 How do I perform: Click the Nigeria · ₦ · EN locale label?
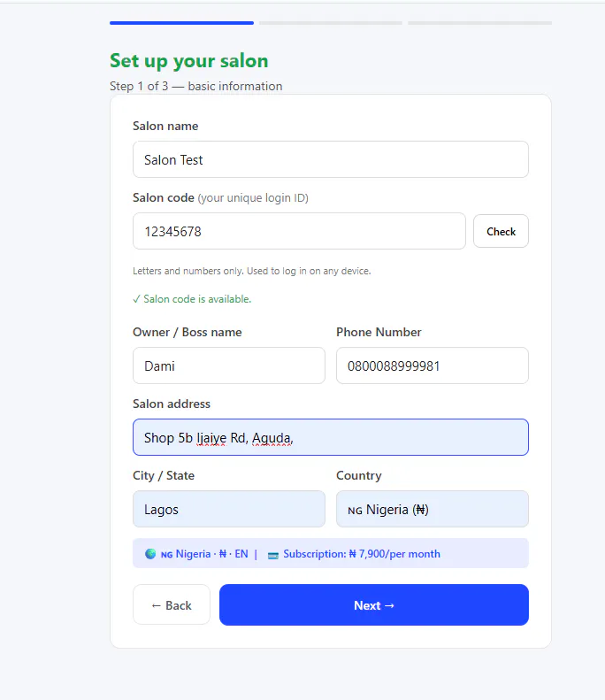pyautogui.click(x=204, y=554)
